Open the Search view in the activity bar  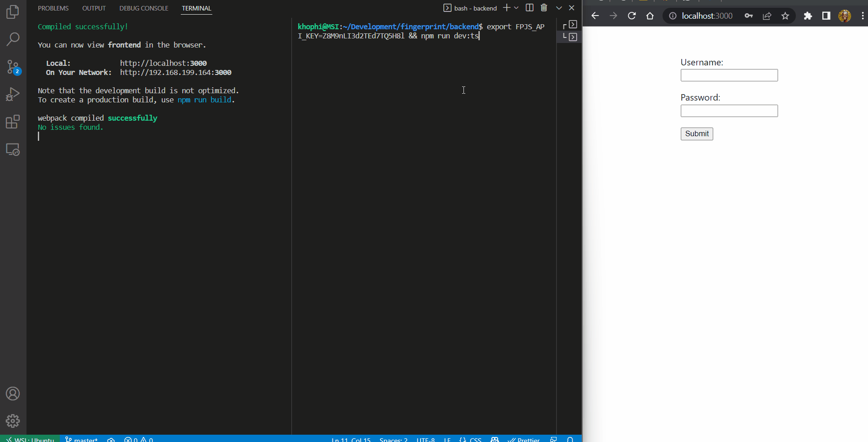point(13,39)
